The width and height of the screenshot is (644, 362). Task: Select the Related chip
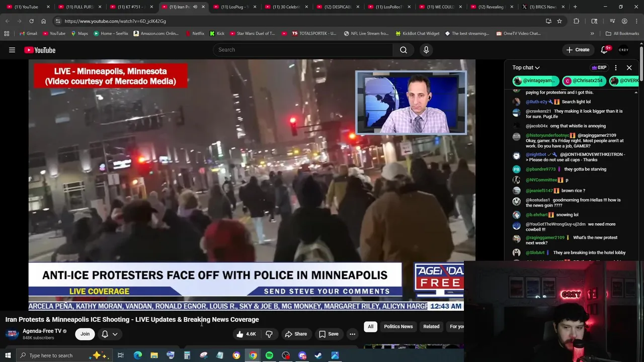(431, 326)
